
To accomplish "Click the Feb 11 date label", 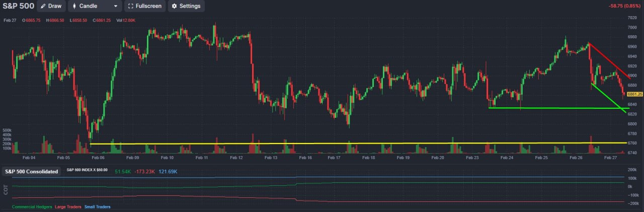I will [202, 158].
